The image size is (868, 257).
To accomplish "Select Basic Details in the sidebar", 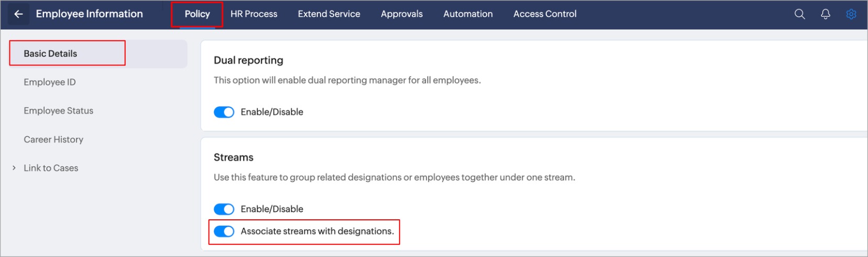I will (x=50, y=53).
